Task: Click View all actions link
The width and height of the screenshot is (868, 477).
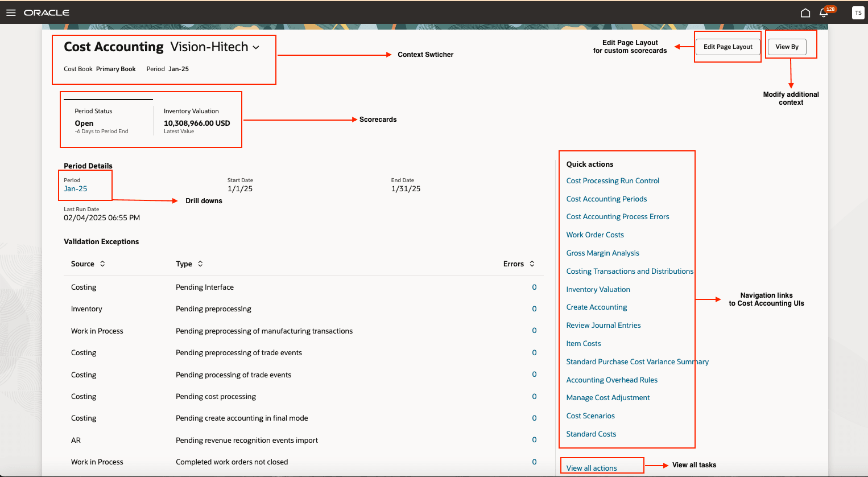Action: 592,468
